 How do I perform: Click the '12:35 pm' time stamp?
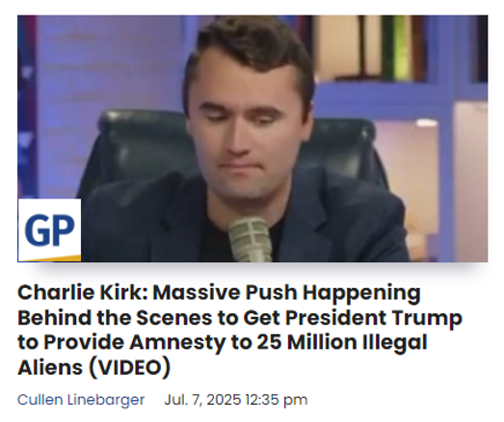[277, 400]
